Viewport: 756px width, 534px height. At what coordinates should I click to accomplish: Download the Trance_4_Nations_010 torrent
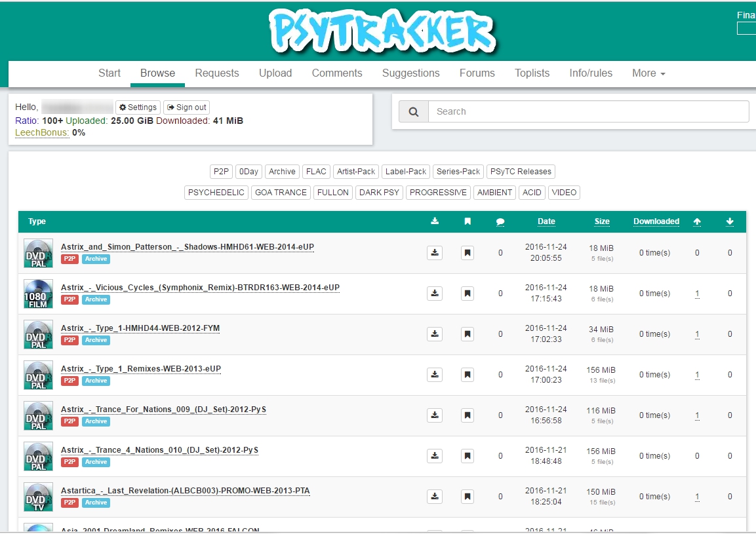[x=435, y=456]
